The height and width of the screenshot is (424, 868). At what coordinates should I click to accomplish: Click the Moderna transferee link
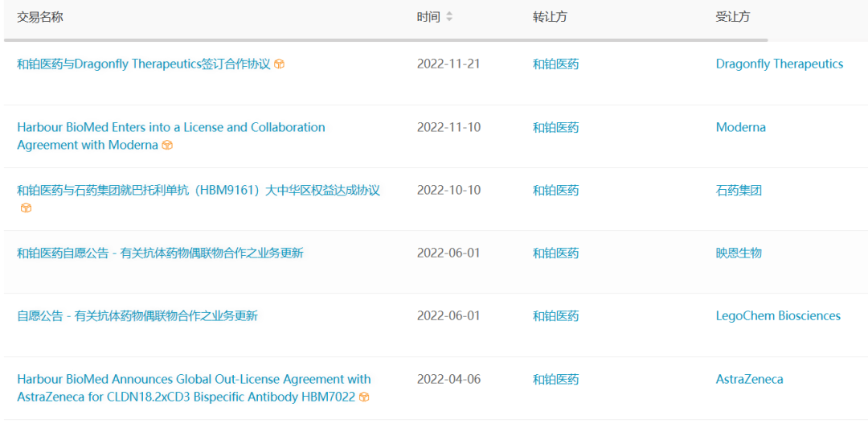[741, 127]
